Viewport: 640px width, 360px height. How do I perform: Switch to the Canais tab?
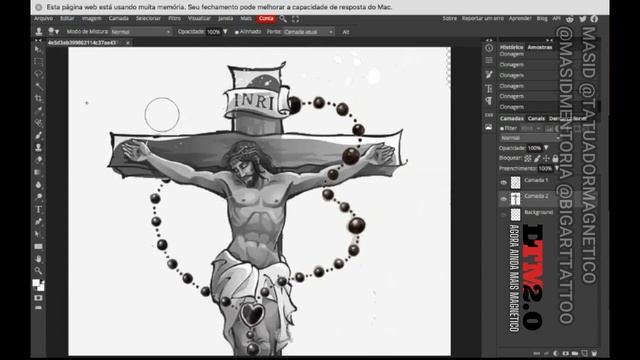(536, 119)
